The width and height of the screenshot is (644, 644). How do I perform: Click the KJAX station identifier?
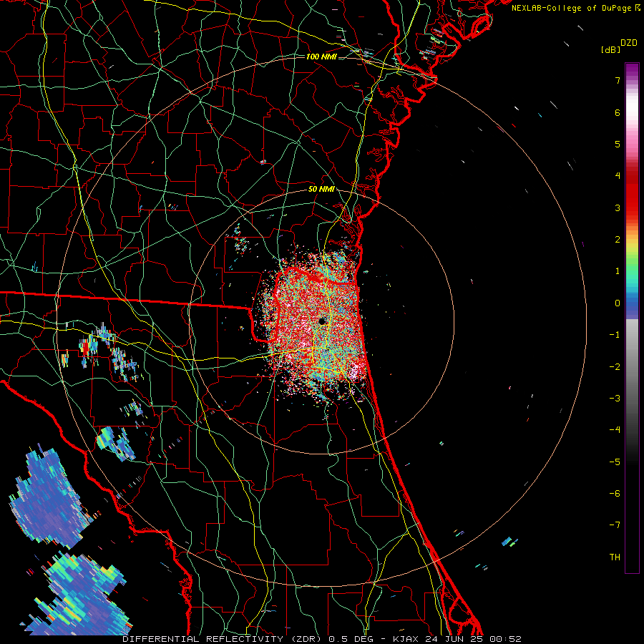[406, 639]
